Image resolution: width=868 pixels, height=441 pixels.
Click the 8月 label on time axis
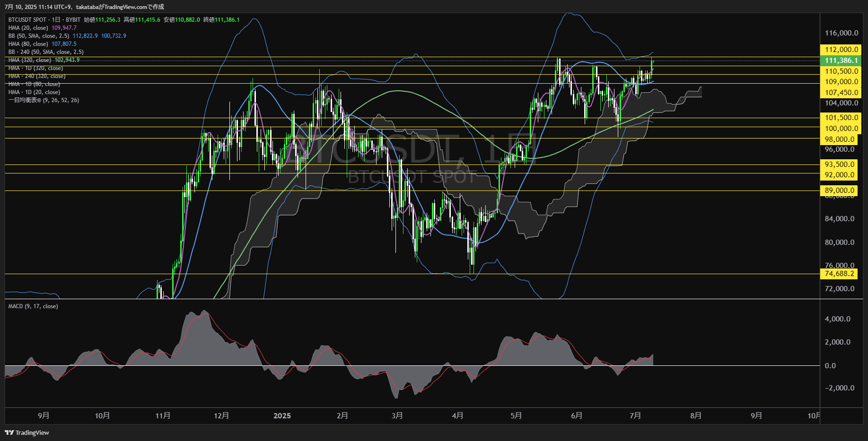click(696, 415)
